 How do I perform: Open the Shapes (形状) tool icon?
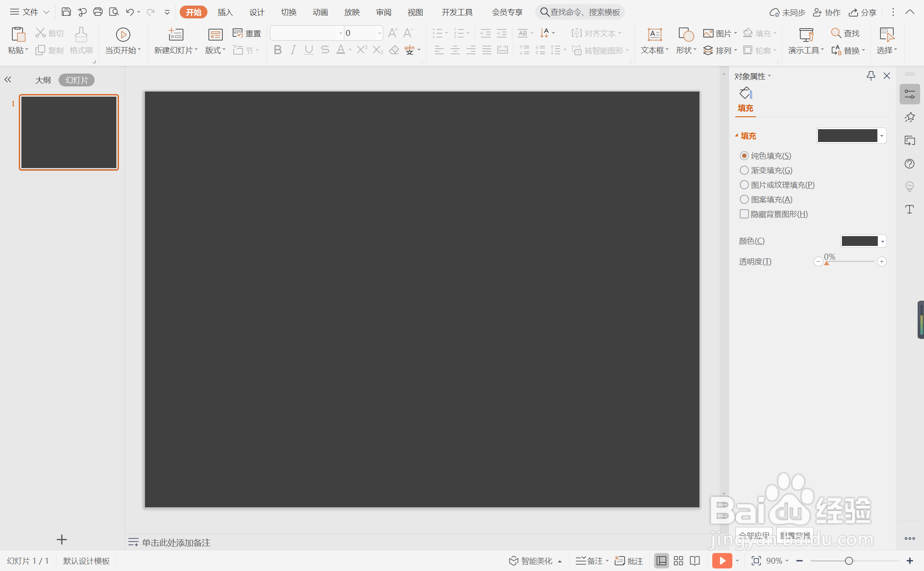(x=685, y=35)
